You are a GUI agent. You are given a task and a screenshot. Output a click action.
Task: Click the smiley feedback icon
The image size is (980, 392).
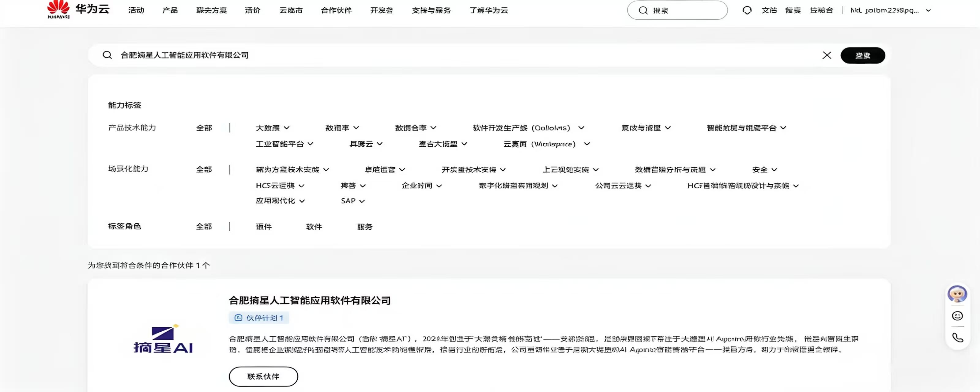coord(957,316)
